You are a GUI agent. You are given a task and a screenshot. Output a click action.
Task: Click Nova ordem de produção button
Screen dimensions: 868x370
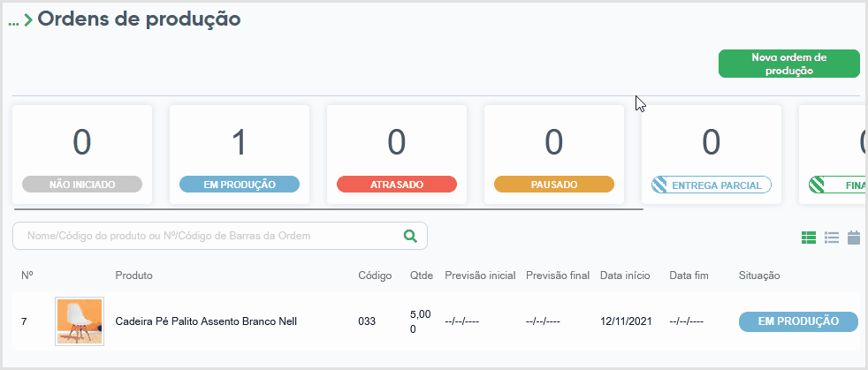pyautogui.click(x=788, y=64)
